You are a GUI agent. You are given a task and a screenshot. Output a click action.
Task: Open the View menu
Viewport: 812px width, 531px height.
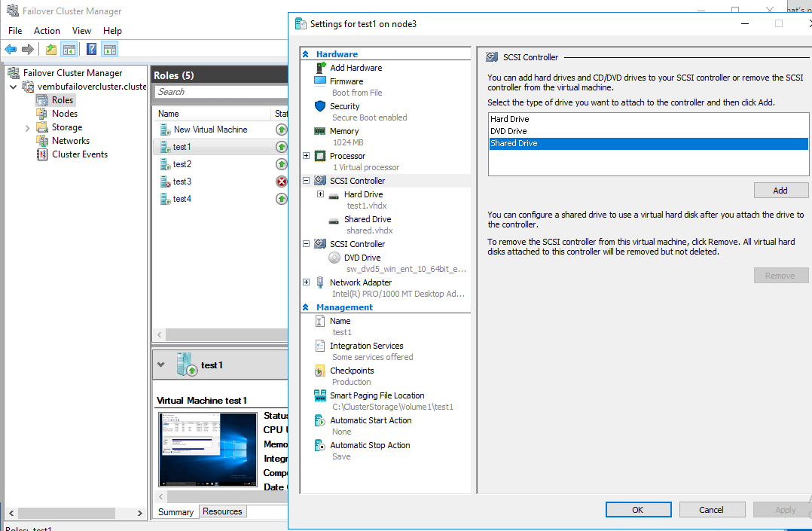tap(81, 31)
